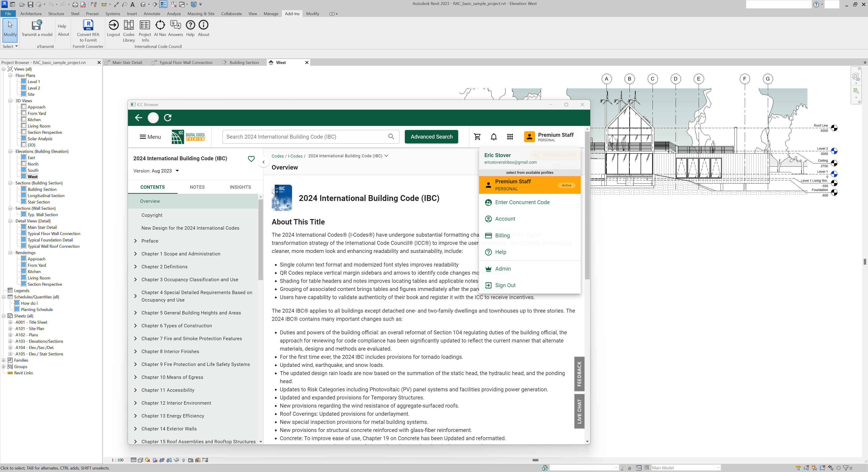868x472 pixels.
Task: Click the Advanced Search button
Action: pos(431,137)
